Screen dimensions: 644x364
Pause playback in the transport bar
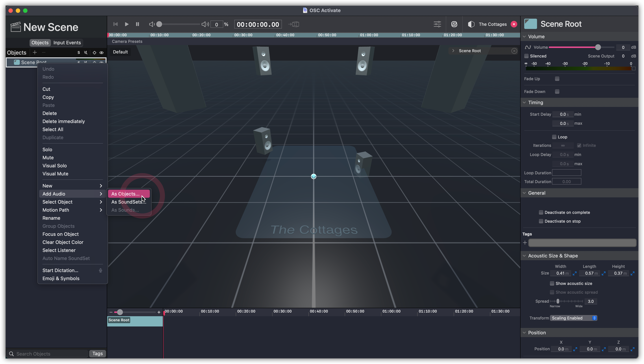click(x=137, y=24)
